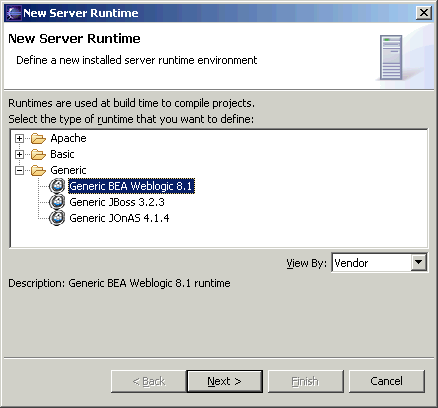This screenshot has height=408, width=438.
Task: Click the Eclipse icon in title bar
Action: coord(13,13)
